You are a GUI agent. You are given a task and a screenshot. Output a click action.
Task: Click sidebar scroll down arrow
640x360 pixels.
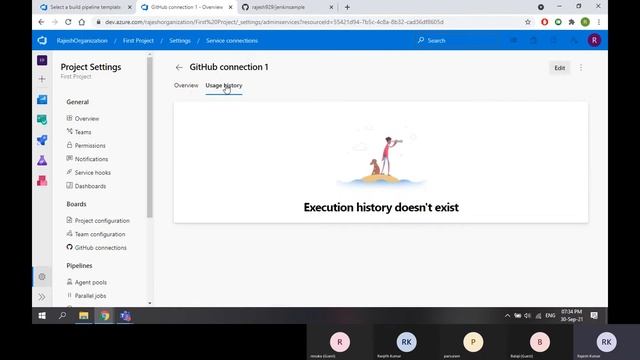(150, 303)
